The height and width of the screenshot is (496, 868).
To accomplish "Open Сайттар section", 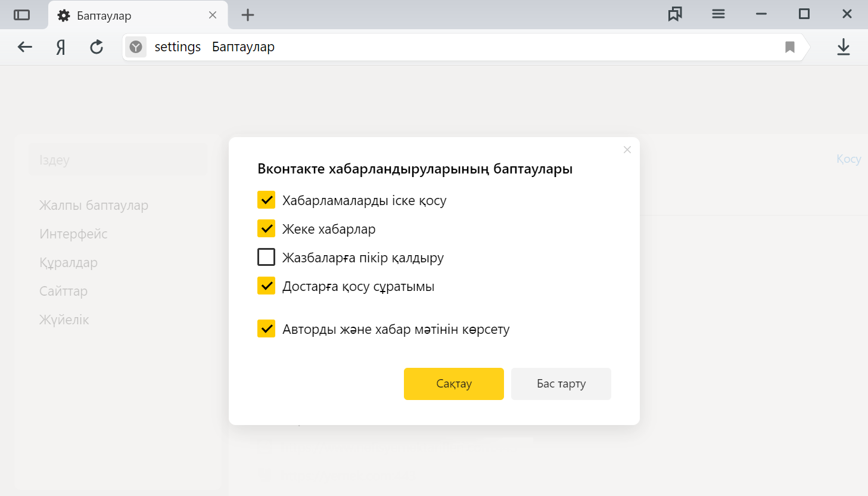I will point(63,291).
